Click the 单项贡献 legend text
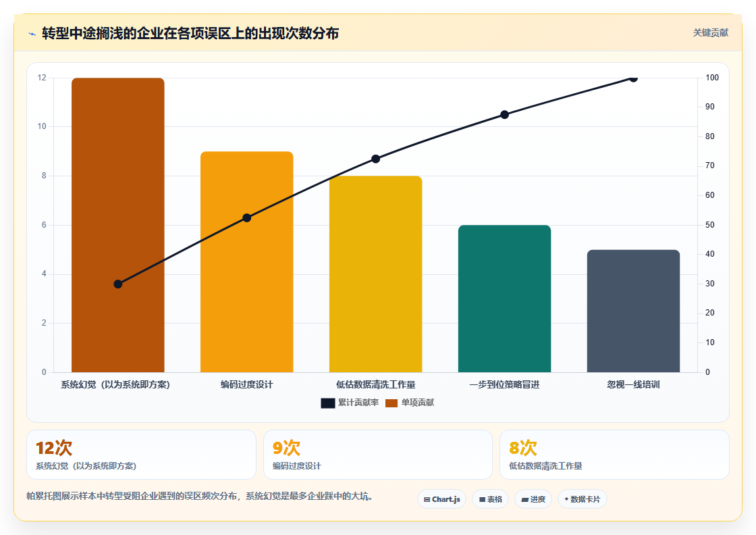The image size is (756, 535). (x=418, y=403)
